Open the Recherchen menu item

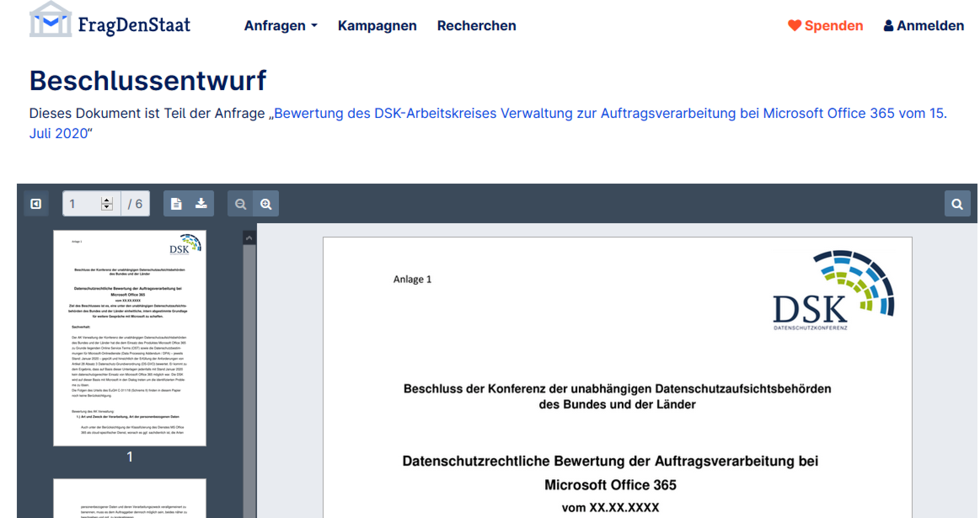[x=477, y=26]
